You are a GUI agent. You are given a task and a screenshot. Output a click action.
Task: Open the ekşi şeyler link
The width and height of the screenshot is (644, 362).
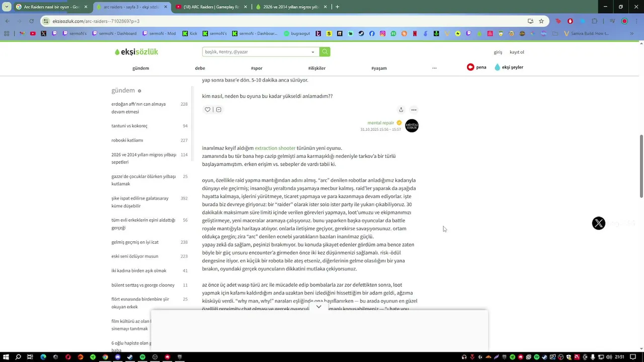tap(509, 67)
